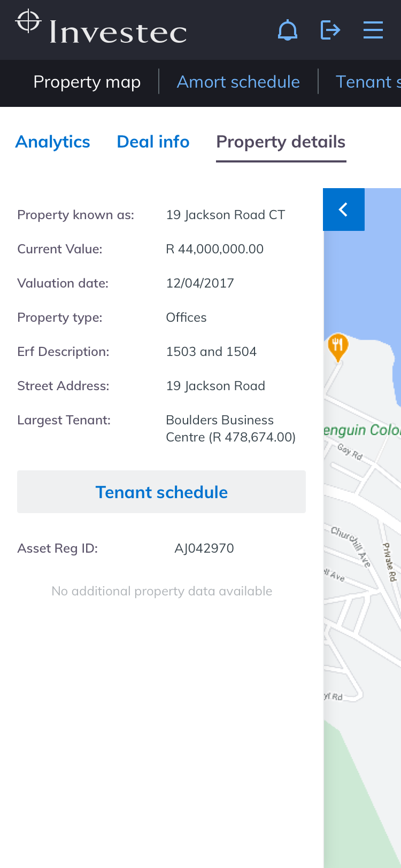Screen dimensions: 401x868
Task: Collapse the map panel with the chevron
Action: pyautogui.click(x=344, y=210)
